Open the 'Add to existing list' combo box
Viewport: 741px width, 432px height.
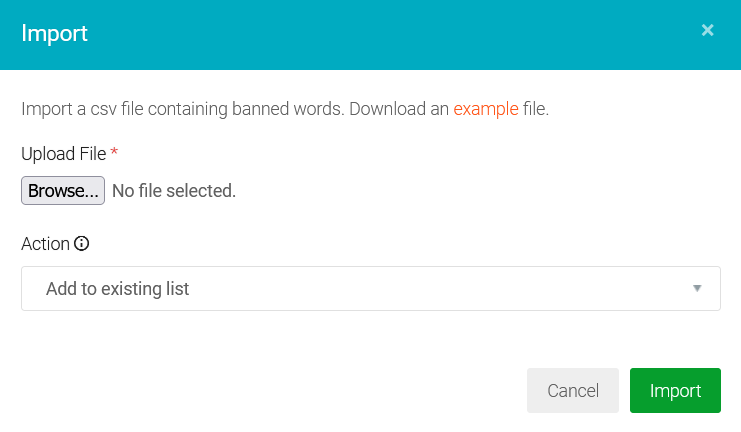pyautogui.click(x=370, y=289)
